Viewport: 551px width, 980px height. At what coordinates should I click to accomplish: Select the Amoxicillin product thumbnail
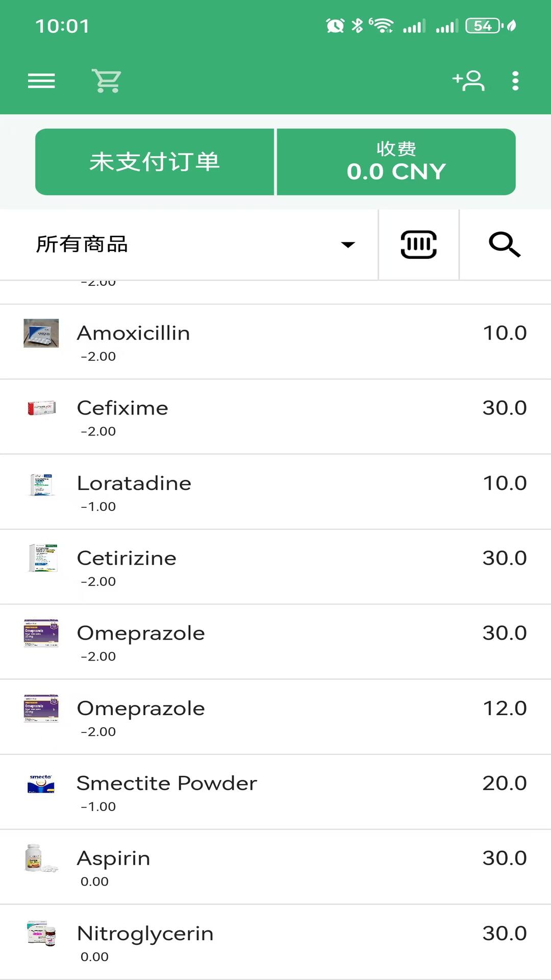point(41,333)
